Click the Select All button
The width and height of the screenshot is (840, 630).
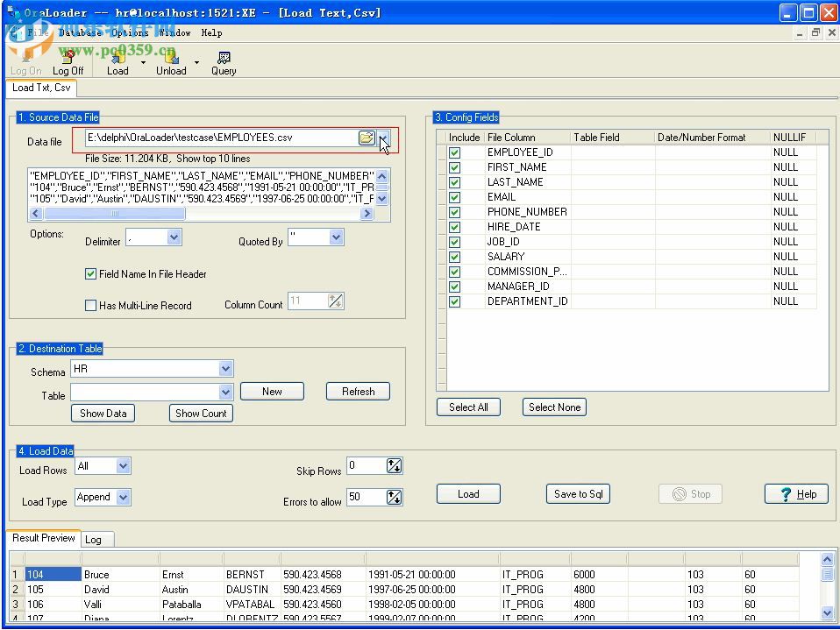468,407
